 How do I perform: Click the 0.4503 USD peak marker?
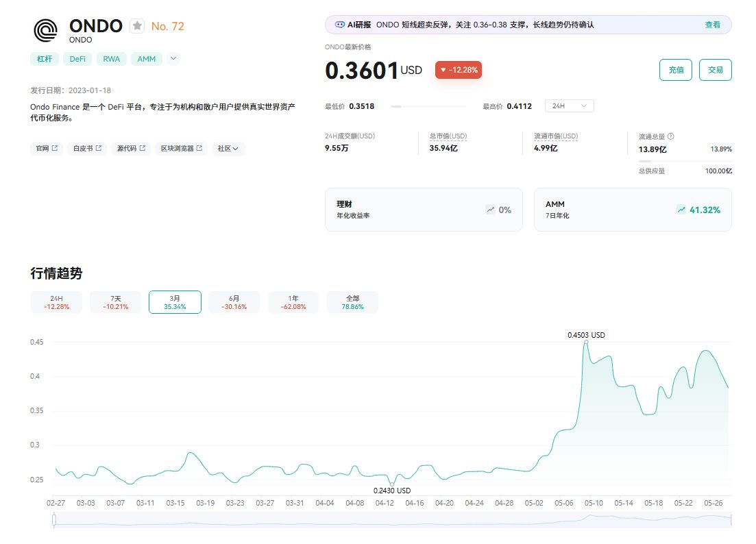tap(586, 342)
